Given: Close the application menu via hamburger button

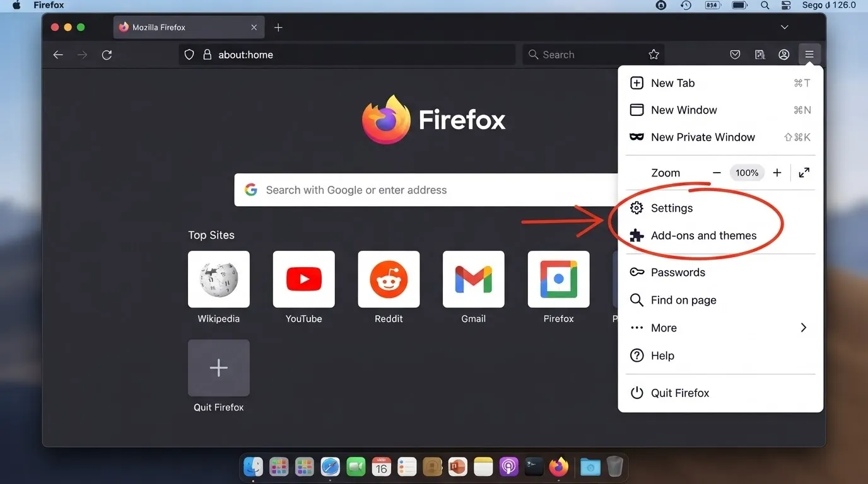Looking at the screenshot, I should coord(809,55).
